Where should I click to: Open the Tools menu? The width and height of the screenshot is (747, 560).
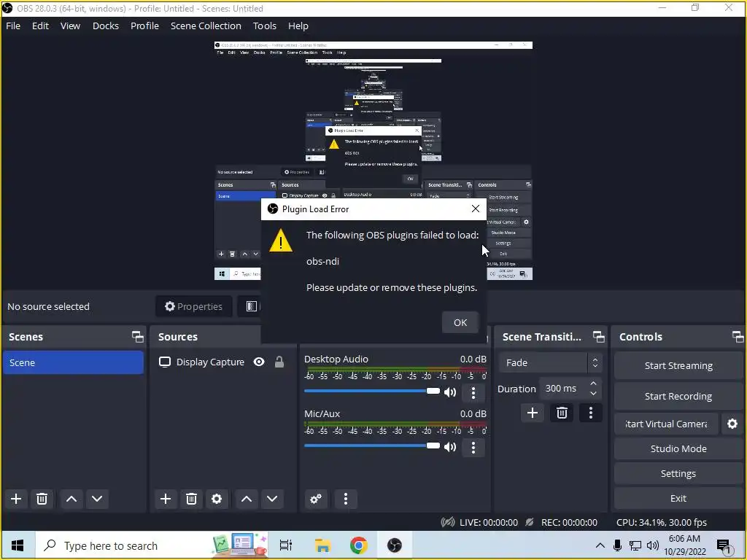[x=264, y=26]
